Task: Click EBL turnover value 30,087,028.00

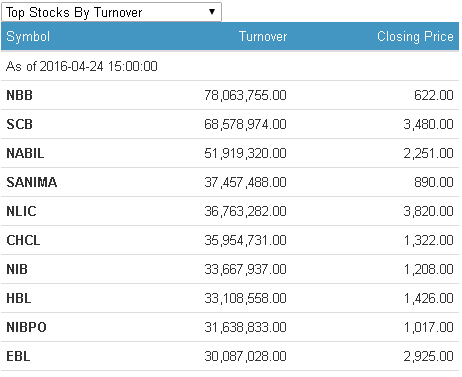Action: [x=245, y=356]
